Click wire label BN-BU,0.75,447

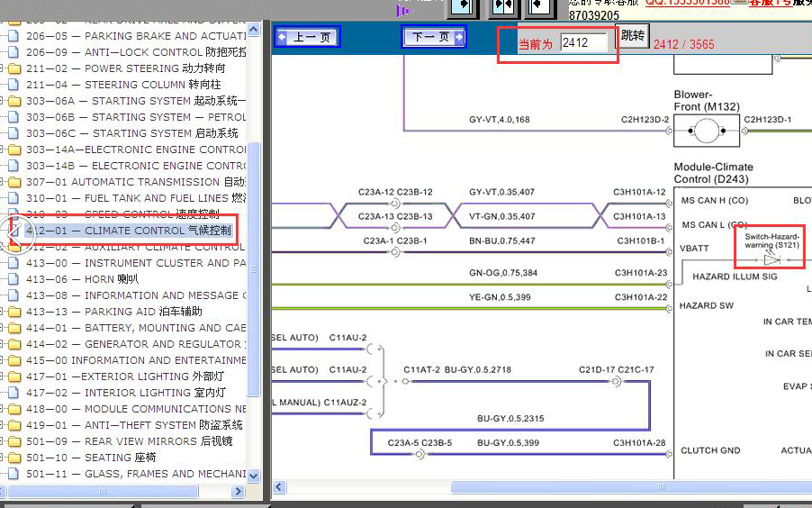[x=501, y=241]
